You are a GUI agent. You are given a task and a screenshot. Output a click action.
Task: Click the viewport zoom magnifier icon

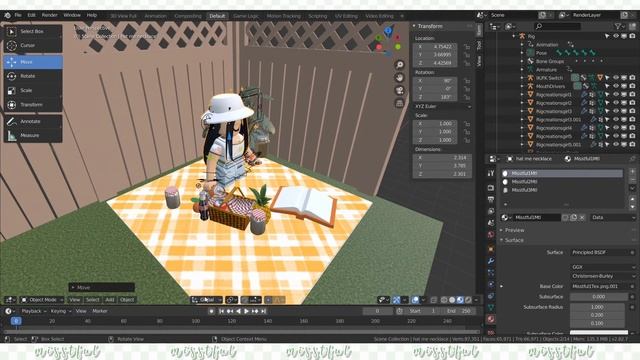click(400, 65)
